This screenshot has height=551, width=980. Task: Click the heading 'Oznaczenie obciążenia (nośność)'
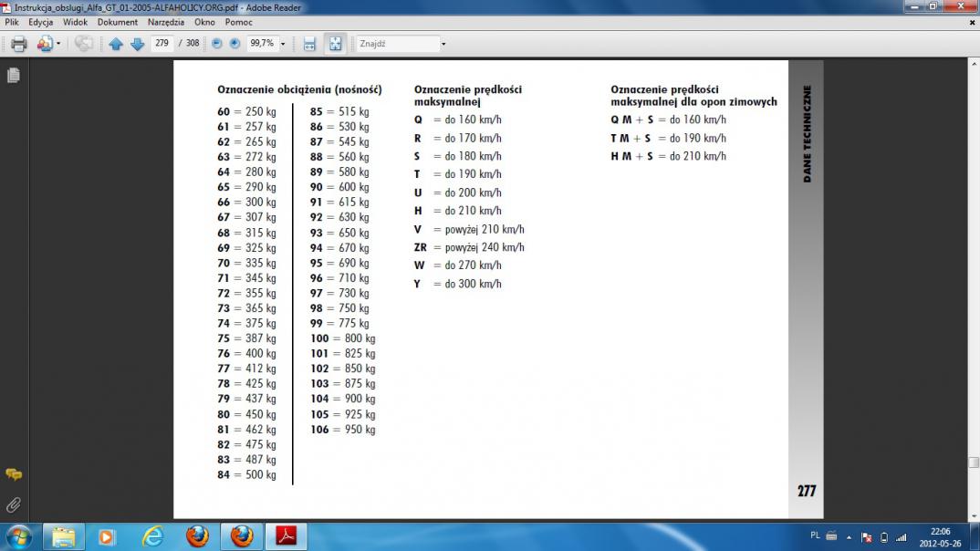pyautogui.click(x=299, y=89)
